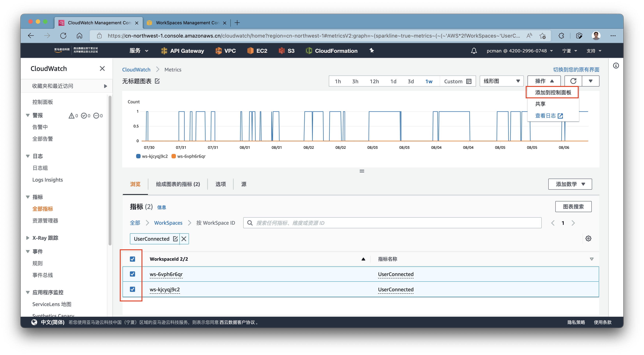Open browser home page icon

point(79,36)
